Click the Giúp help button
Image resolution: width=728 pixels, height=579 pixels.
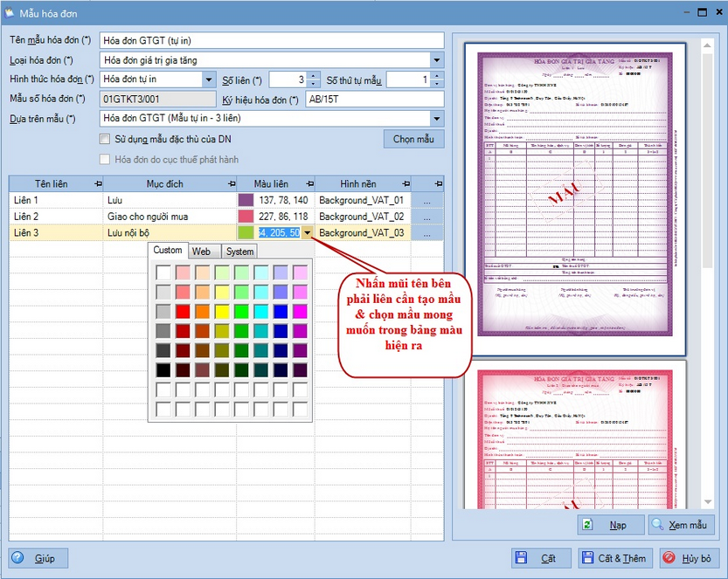[38, 558]
